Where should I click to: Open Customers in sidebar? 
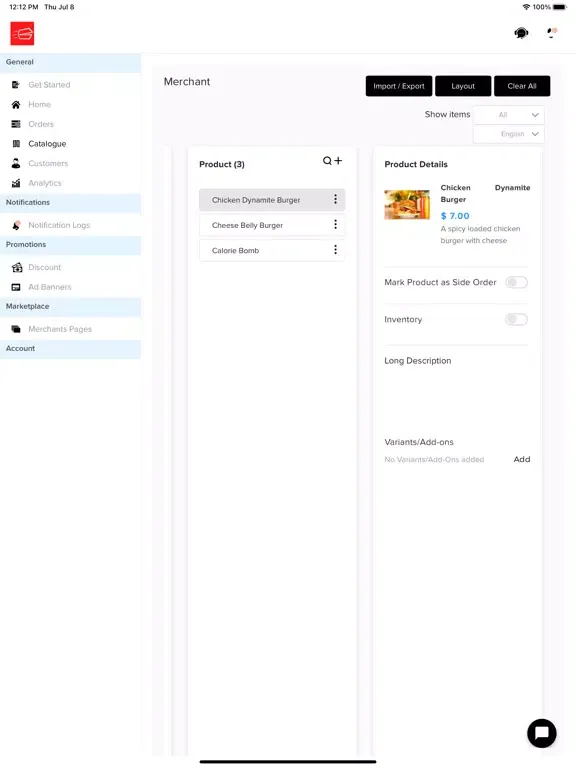(x=48, y=163)
